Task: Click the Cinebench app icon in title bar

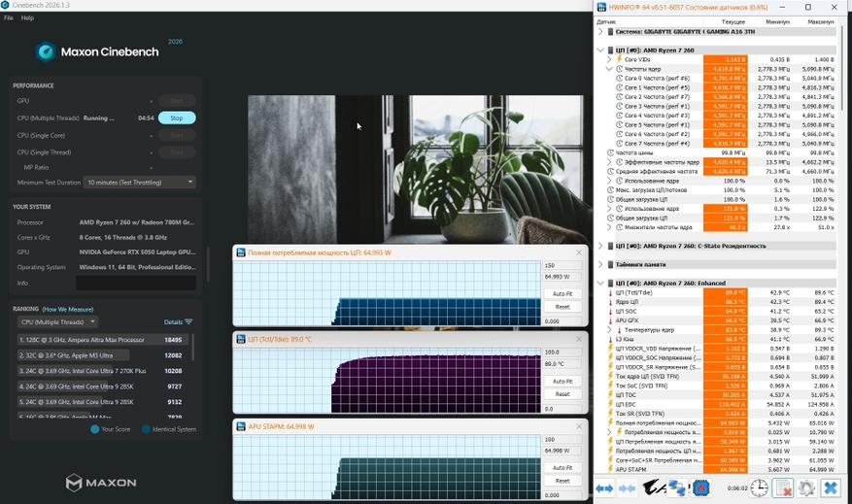Action: point(5,5)
